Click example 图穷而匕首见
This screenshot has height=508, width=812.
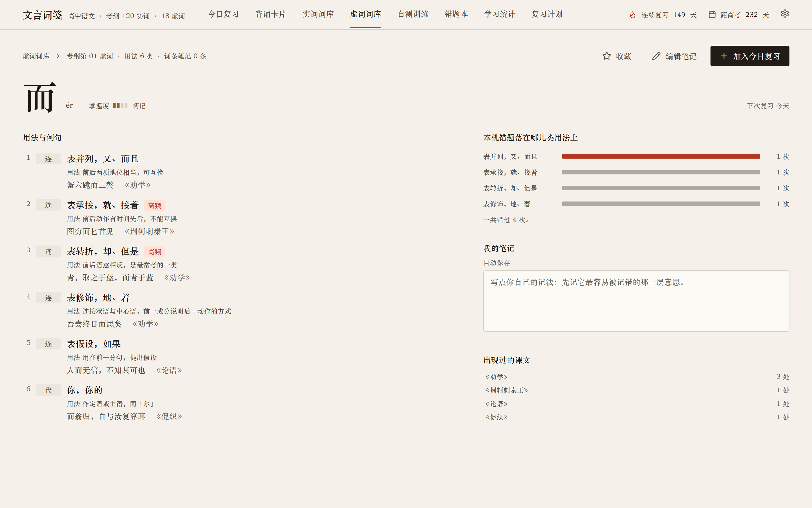click(90, 231)
